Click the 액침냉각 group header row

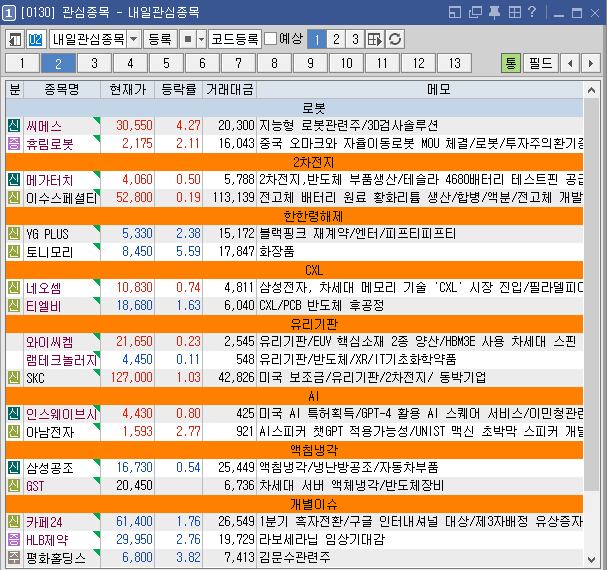point(295,450)
